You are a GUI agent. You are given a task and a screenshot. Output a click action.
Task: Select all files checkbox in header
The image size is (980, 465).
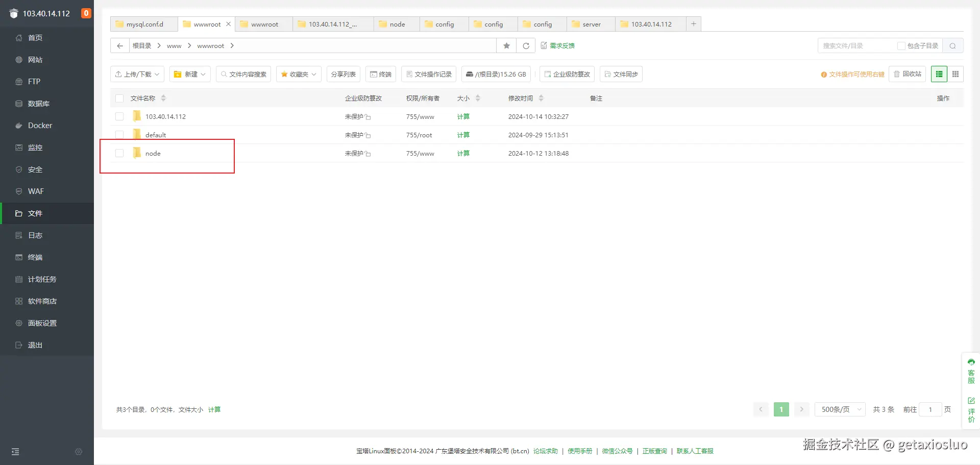pyautogui.click(x=119, y=98)
